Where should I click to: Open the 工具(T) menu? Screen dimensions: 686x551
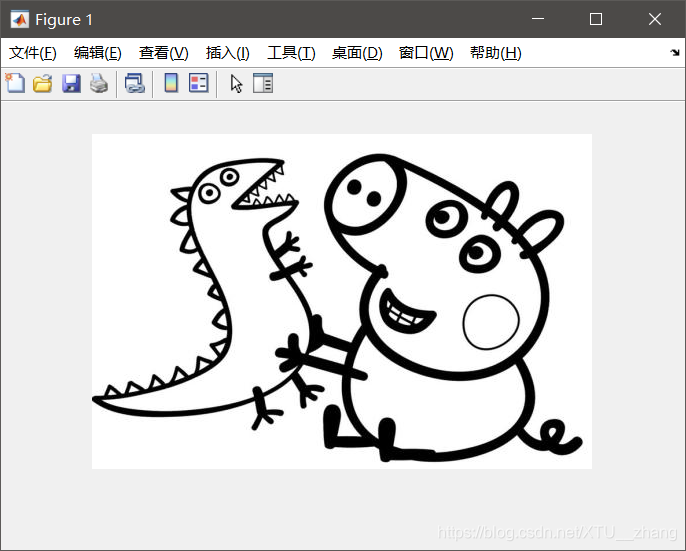291,53
